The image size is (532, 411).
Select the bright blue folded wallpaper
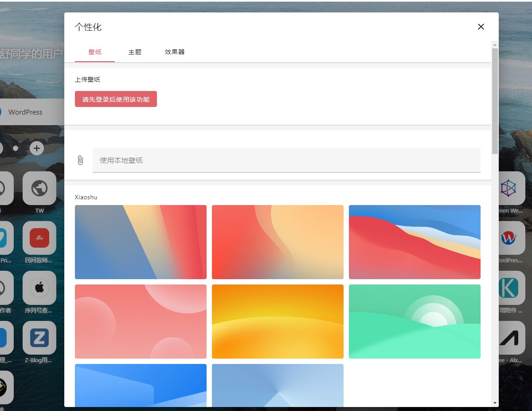pos(141,385)
